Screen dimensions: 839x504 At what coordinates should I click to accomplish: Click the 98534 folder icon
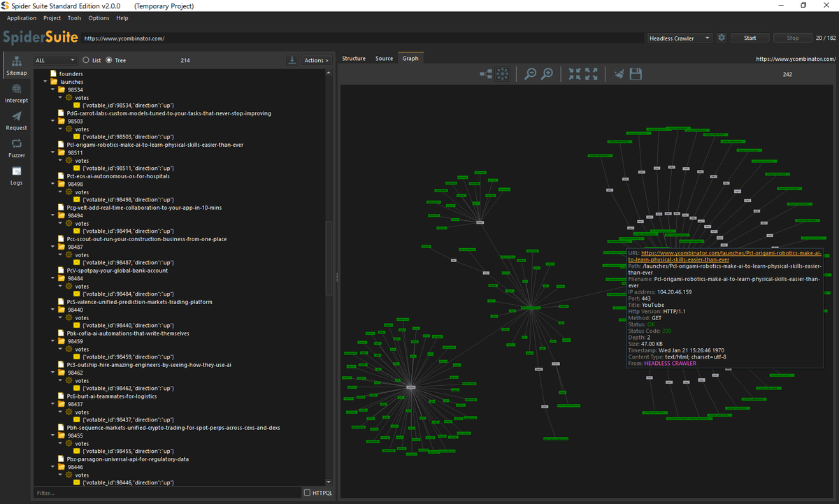click(x=62, y=89)
